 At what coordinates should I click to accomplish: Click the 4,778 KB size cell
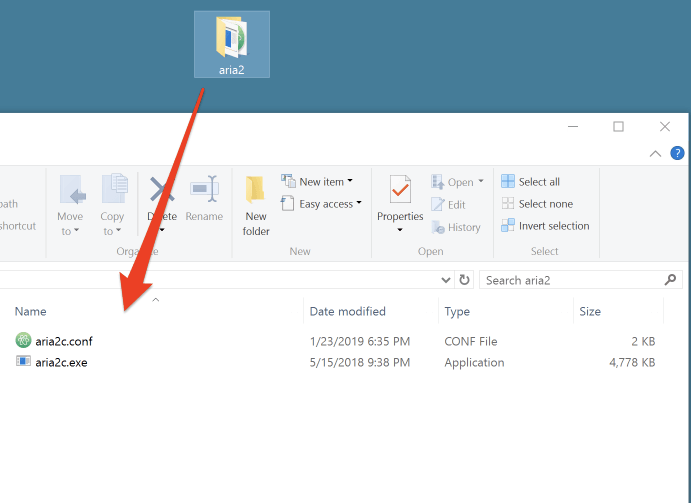[632, 362]
